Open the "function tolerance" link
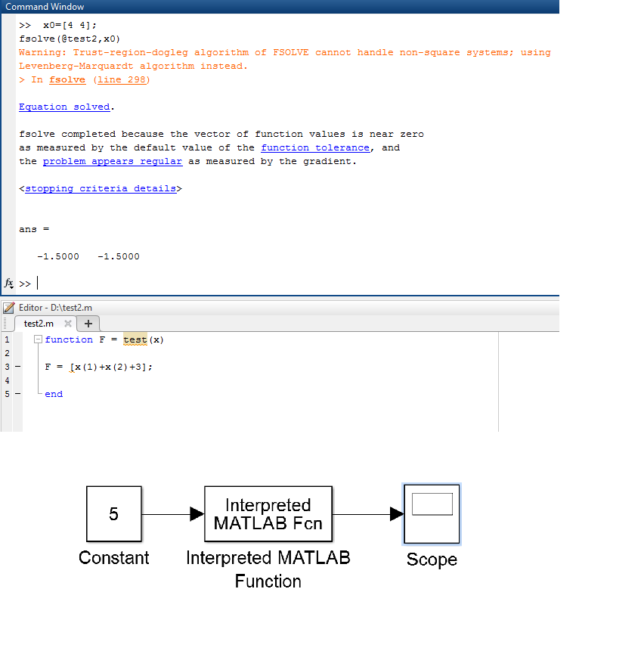The image size is (644, 651). pos(315,147)
